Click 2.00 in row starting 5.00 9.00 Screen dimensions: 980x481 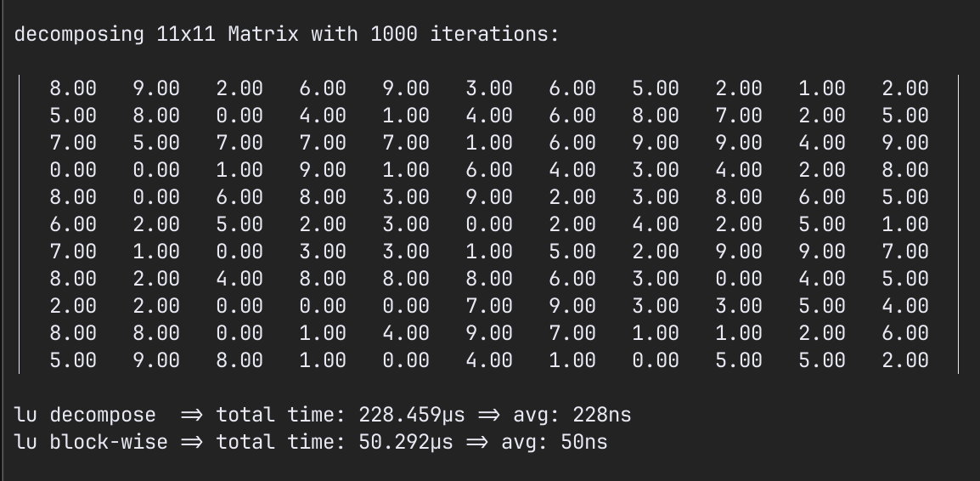click(x=905, y=360)
